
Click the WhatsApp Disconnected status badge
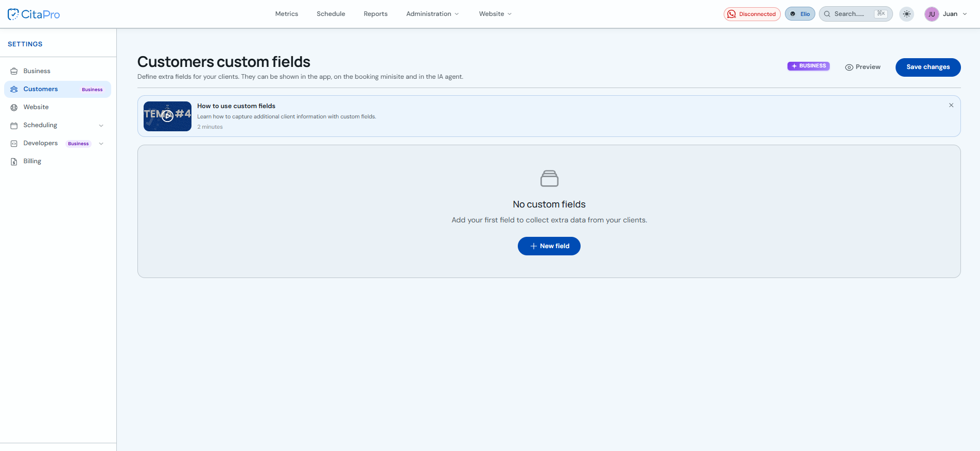tap(752, 14)
